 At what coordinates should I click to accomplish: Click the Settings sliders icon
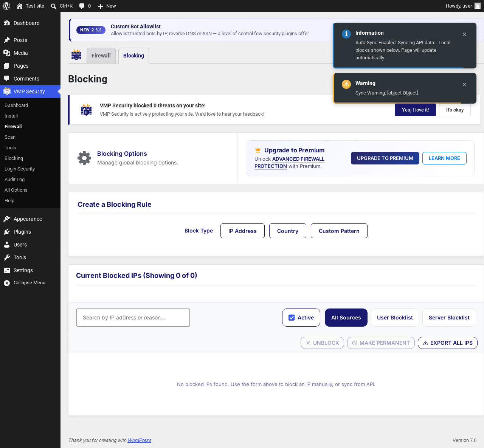click(7, 270)
